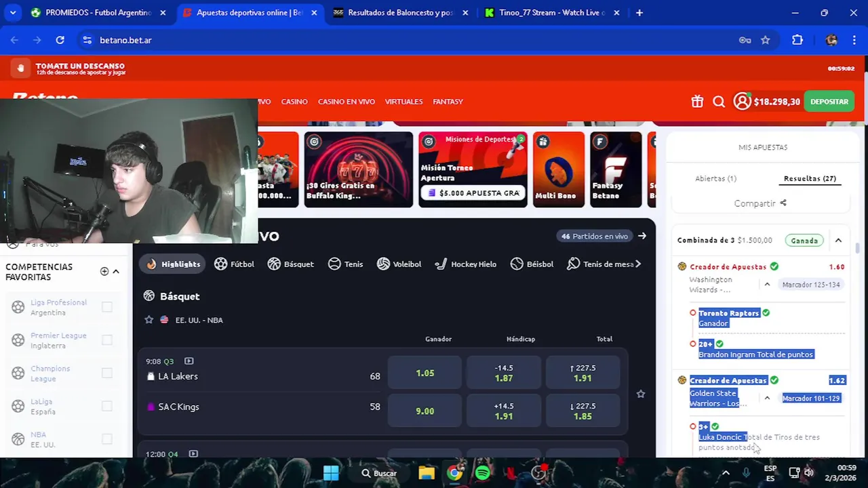Image resolution: width=868 pixels, height=488 pixels.
Task: Collapse the Washington Wizards bet details chevron
Action: (x=767, y=285)
